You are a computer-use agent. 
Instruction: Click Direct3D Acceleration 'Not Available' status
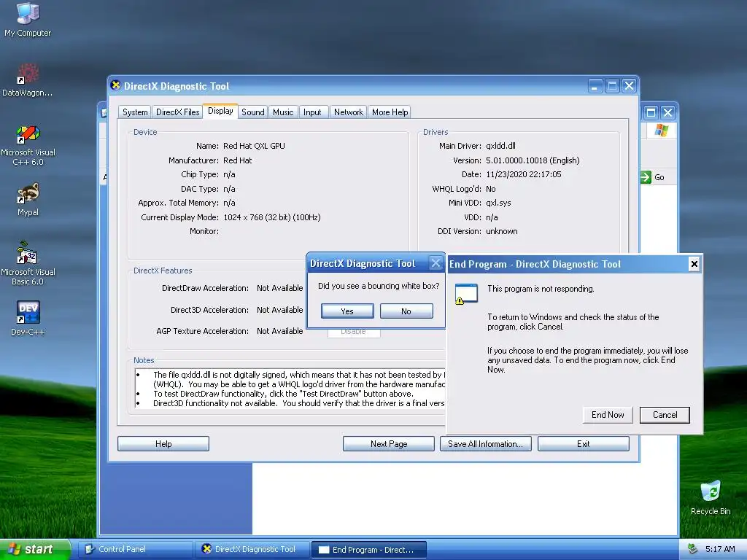(279, 310)
